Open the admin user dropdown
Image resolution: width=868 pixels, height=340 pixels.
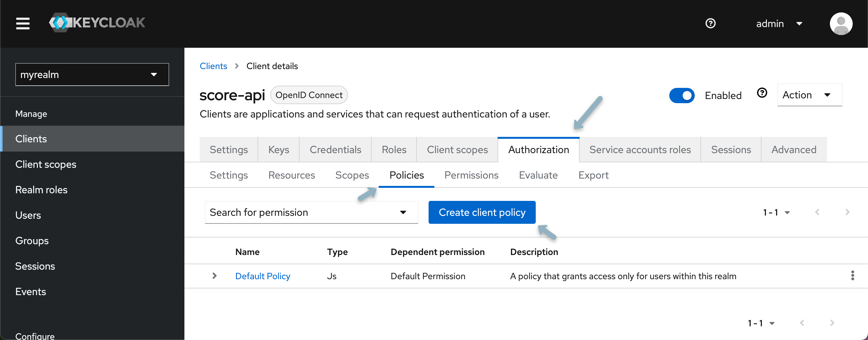[779, 24]
